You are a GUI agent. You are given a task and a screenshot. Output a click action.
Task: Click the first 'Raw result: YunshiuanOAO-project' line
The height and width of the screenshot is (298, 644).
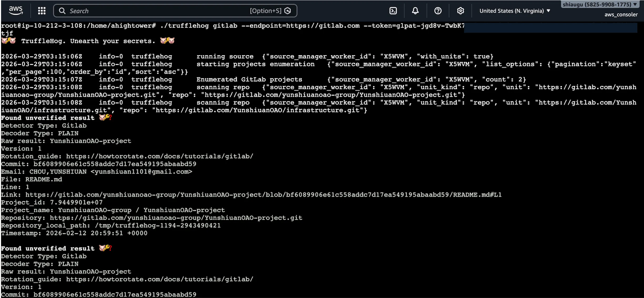point(66,141)
